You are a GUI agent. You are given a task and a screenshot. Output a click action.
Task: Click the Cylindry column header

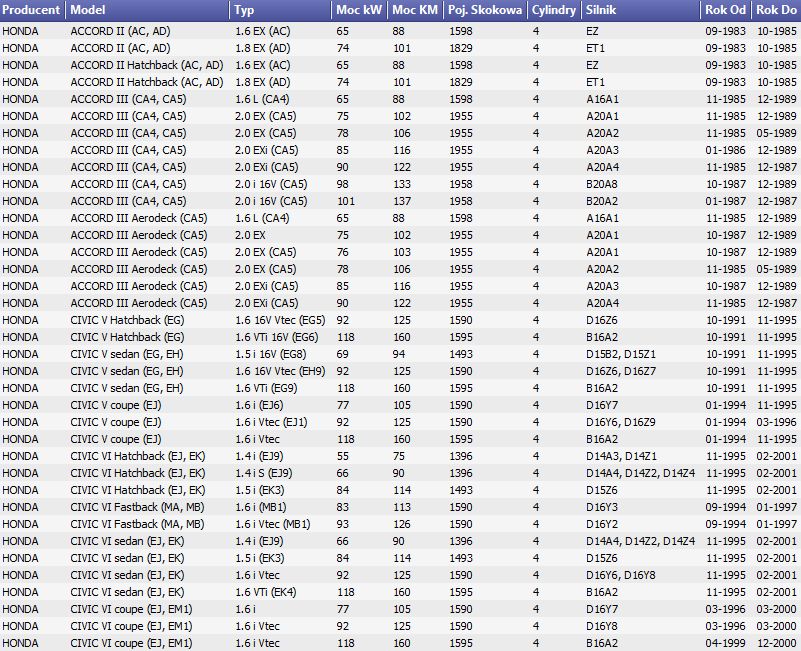pos(554,10)
